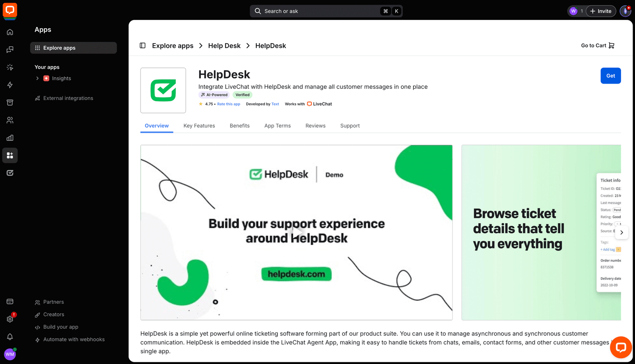This screenshot has width=635, height=364.
Task: Open the Archives box icon
Action: pyautogui.click(x=10, y=102)
